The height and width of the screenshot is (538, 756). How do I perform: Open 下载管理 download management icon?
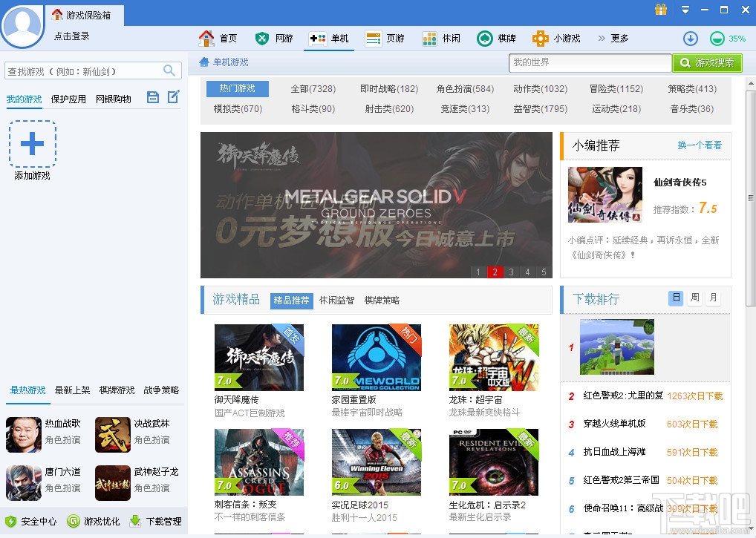(135, 521)
